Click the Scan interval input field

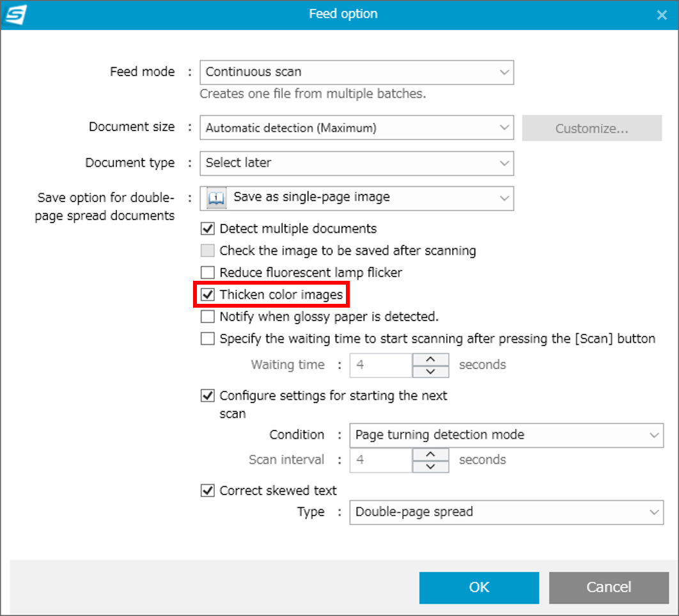point(381,460)
